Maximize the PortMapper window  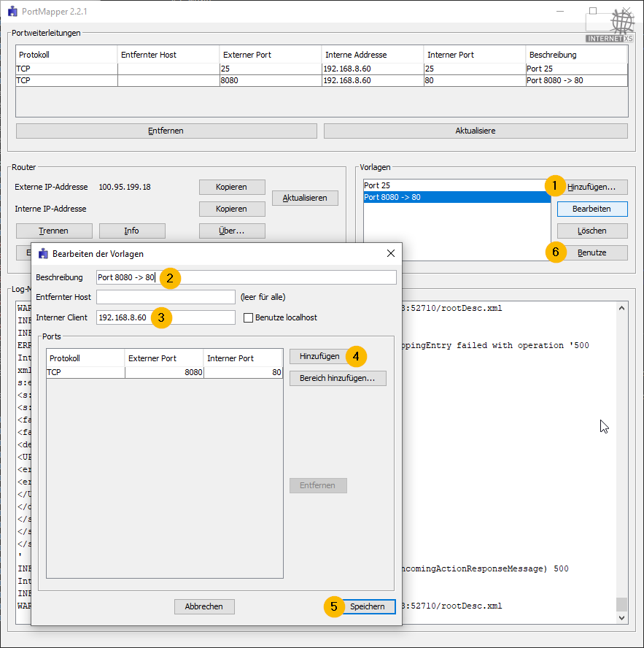[593, 11]
